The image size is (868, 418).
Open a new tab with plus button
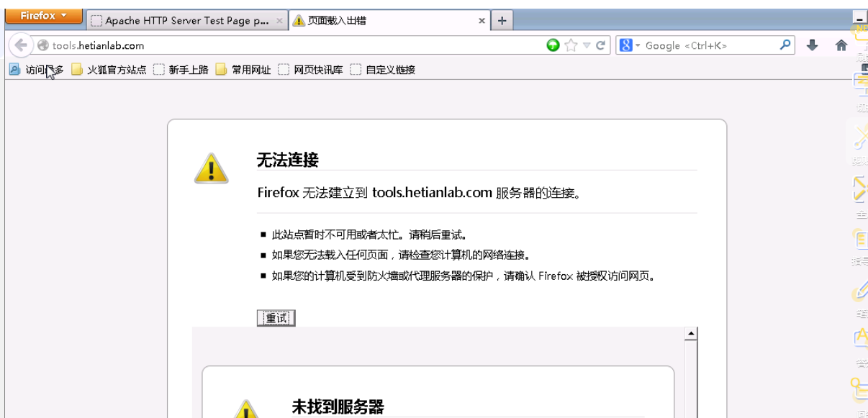click(502, 21)
